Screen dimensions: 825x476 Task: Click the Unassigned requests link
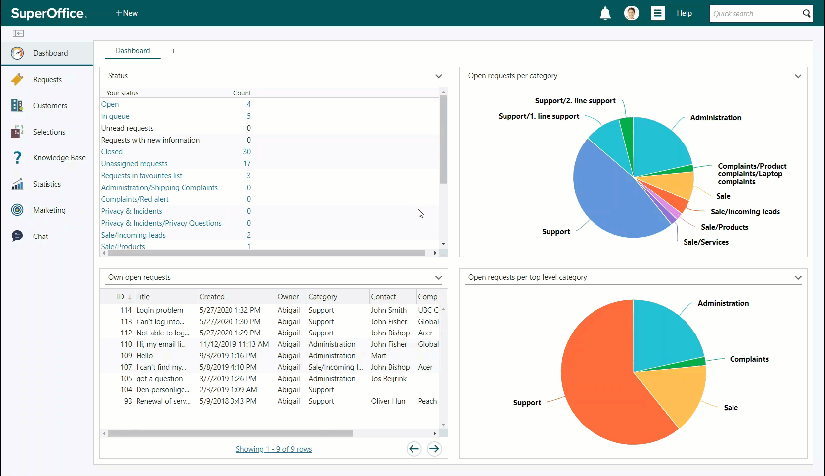(134, 164)
